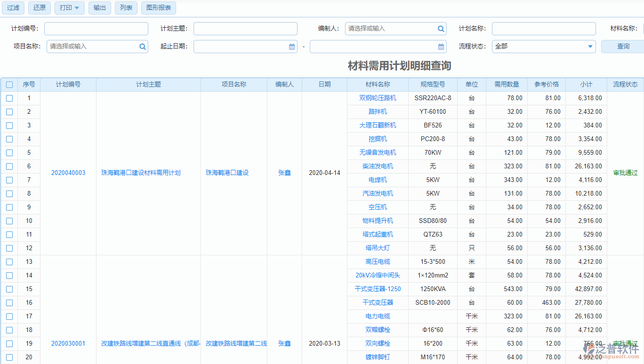The height and width of the screenshot is (364, 644).
Task: Click the 项目名称 magnifier search icon
Action: click(142, 46)
